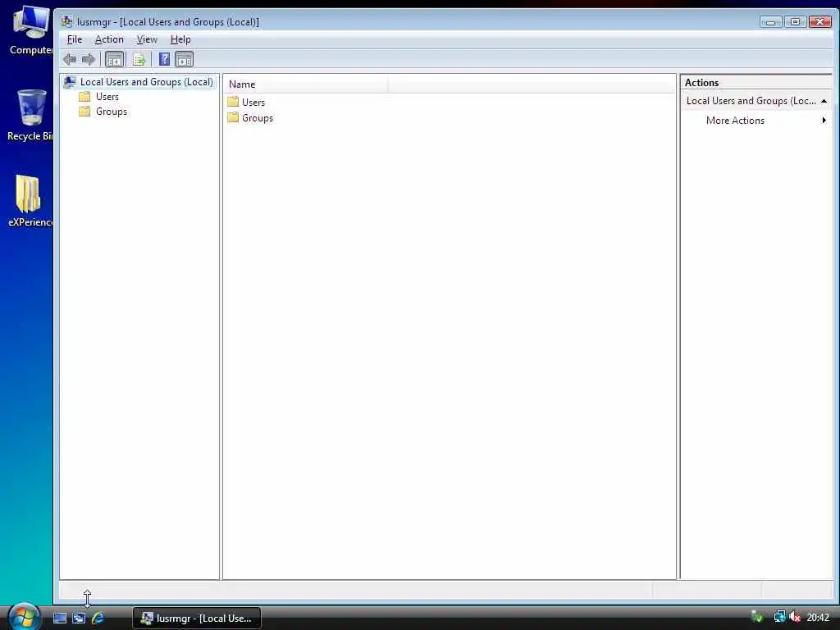The image size is (840, 630).
Task: Open Help via the blue question mark icon
Action: [x=164, y=59]
